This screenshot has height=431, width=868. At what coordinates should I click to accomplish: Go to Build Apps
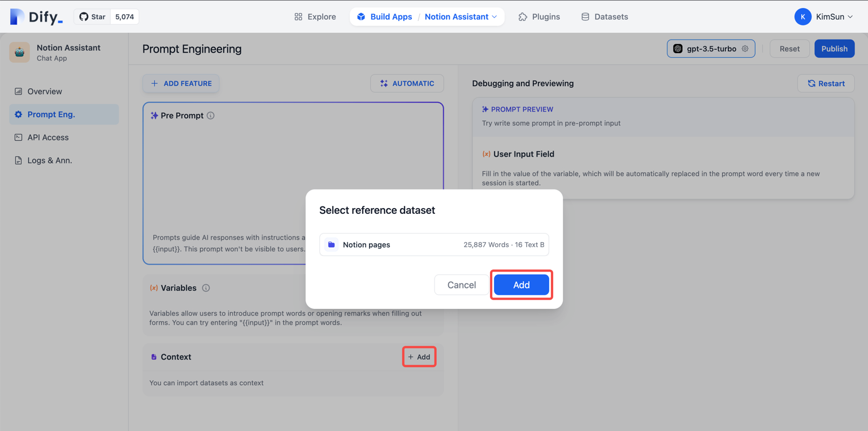click(x=384, y=17)
